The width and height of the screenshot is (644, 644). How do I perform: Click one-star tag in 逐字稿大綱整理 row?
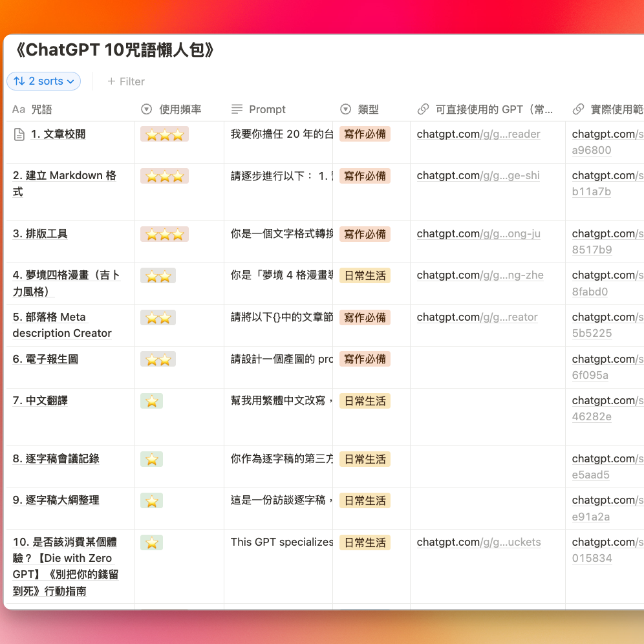coord(151,500)
